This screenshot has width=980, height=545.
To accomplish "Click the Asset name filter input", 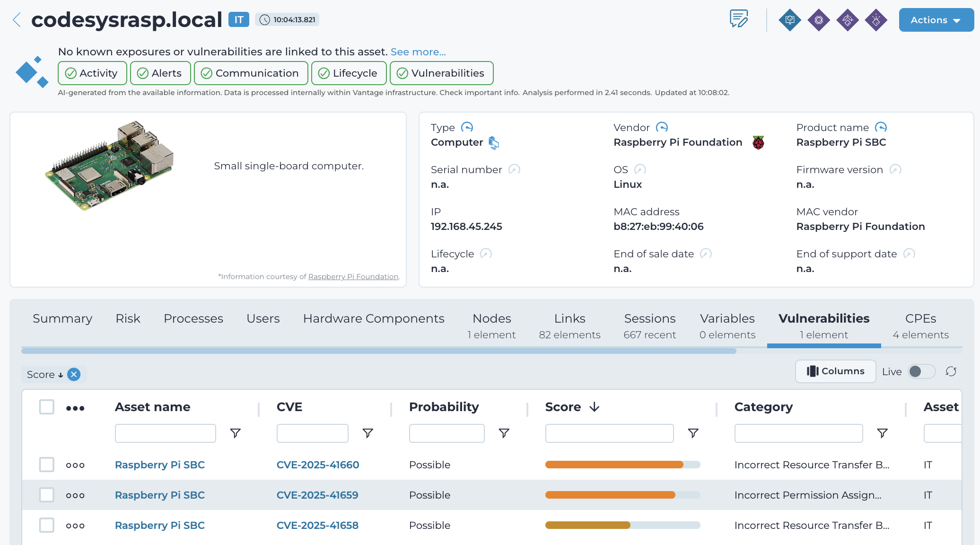I will [165, 433].
